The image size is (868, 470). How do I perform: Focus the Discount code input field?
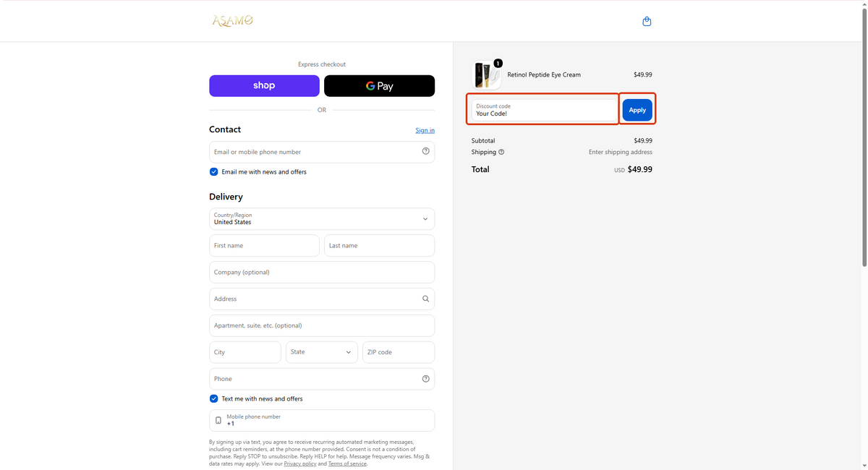tap(544, 110)
